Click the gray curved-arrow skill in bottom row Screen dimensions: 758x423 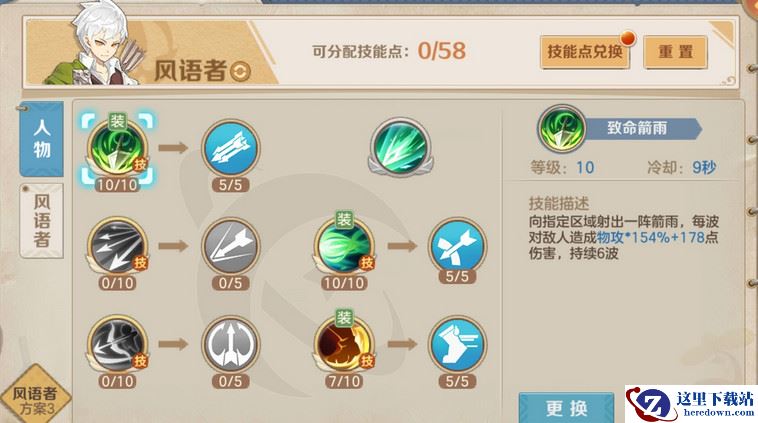point(117,345)
